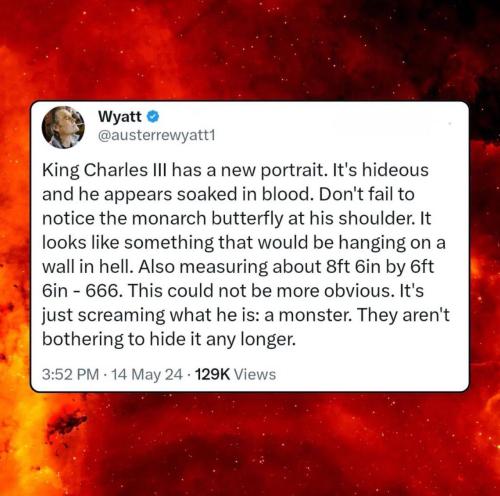The width and height of the screenshot is (500, 496).
Task: Click the phrase wall in hell
Action: (x=87, y=267)
